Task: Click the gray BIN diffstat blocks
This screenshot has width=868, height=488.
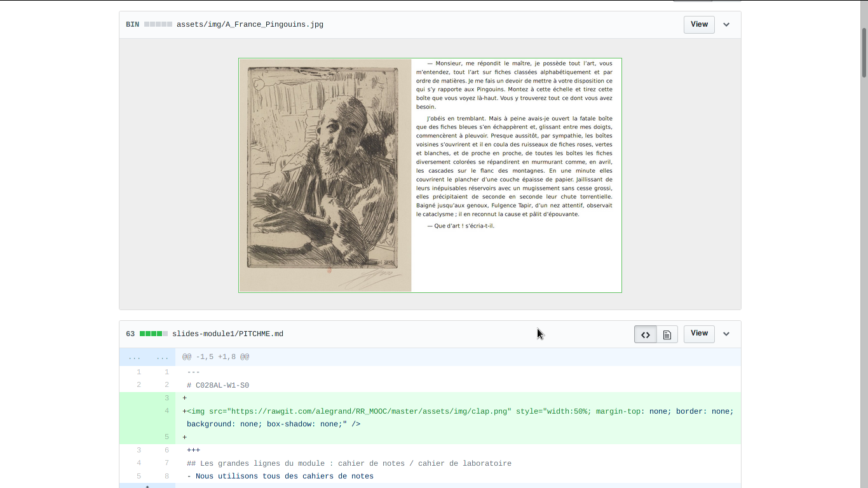Action: pyautogui.click(x=158, y=24)
